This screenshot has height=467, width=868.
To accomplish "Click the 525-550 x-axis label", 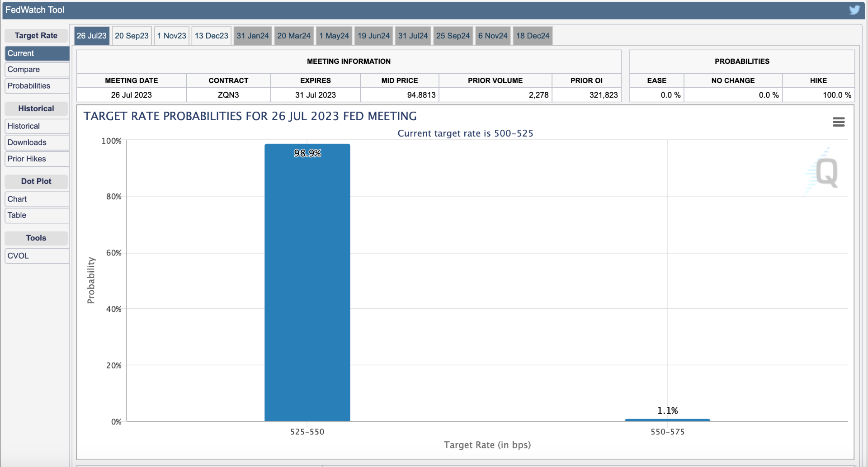I will pyautogui.click(x=307, y=432).
